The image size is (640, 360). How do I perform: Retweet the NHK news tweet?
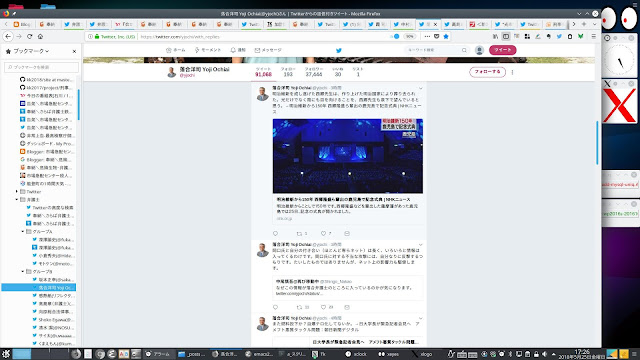click(300, 233)
